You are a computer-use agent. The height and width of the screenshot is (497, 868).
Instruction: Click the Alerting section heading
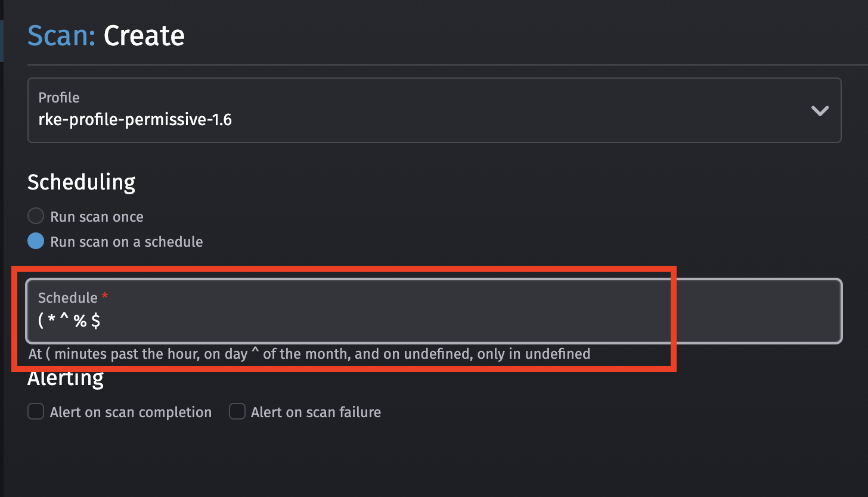coord(66,377)
